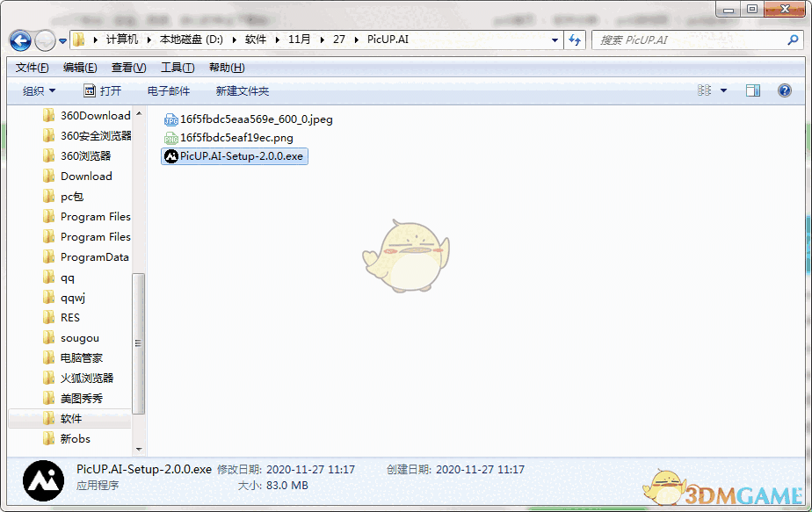Toggle the preview pane icon
This screenshot has width=812, height=512.
751,90
